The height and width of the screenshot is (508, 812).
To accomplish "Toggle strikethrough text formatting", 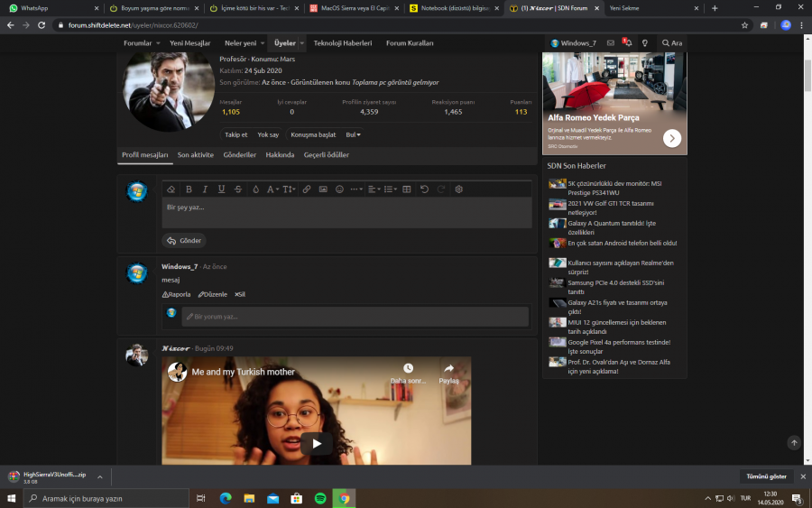I will [237, 189].
